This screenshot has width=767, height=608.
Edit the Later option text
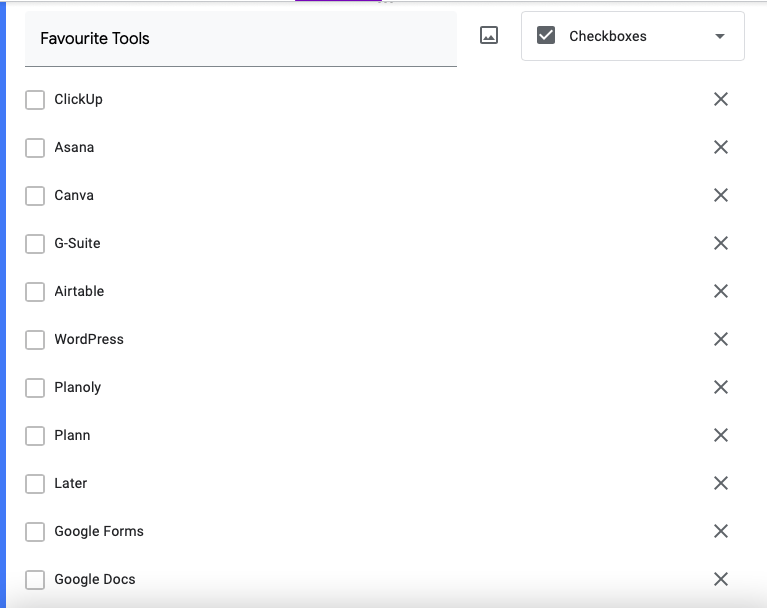70,483
